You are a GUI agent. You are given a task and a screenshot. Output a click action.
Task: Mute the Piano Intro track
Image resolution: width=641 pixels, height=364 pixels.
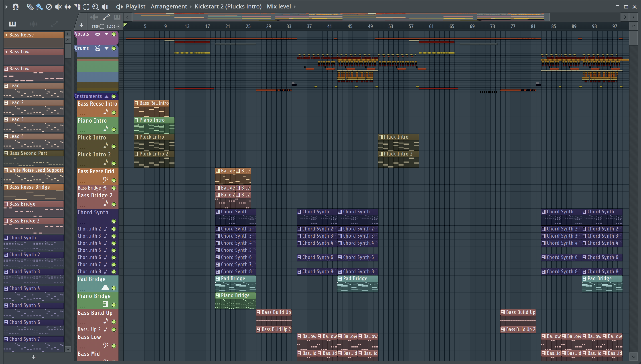pyautogui.click(x=114, y=129)
